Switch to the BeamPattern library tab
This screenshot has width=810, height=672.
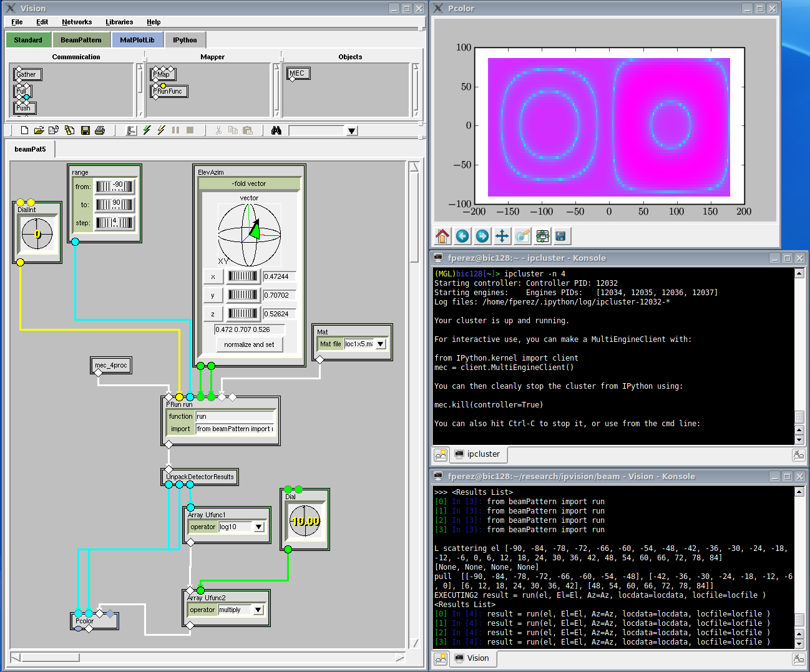(81, 40)
